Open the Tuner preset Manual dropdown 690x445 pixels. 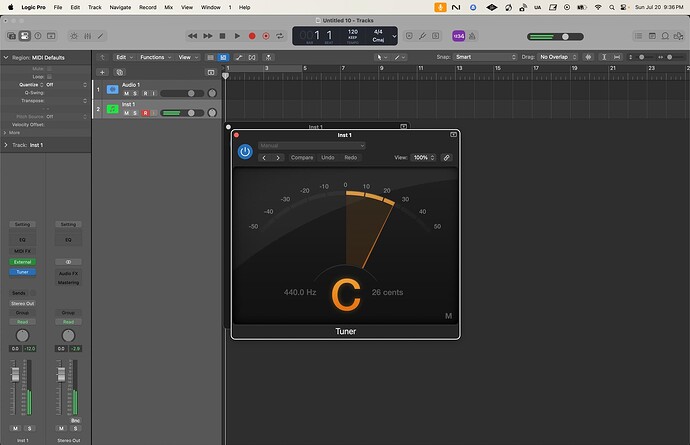(x=312, y=146)
